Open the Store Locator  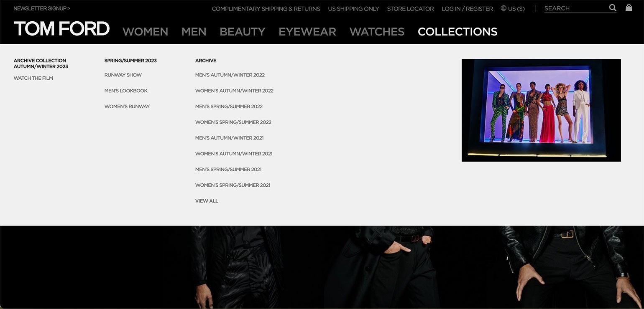click(410, 9)
